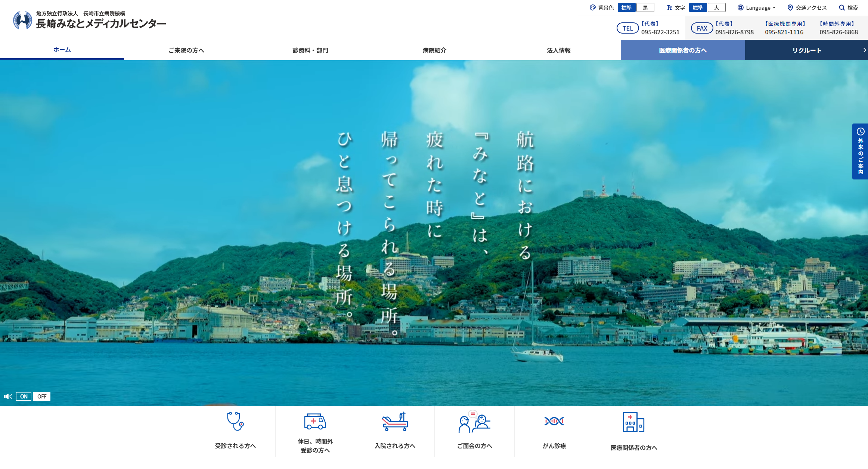Open the 病院紹介 menu item
868x469 pixels.
(434, 50)
